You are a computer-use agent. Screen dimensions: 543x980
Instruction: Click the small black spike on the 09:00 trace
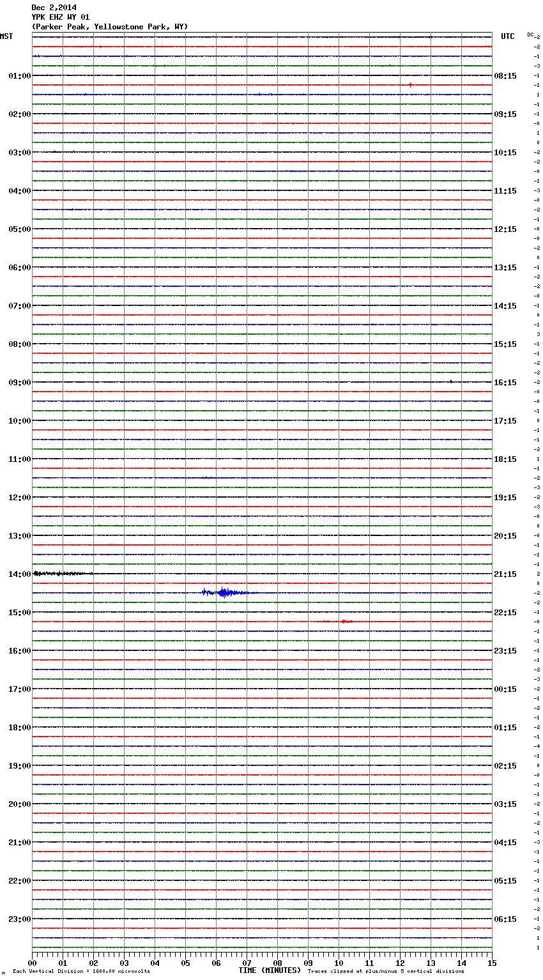[x=451, y=381]
